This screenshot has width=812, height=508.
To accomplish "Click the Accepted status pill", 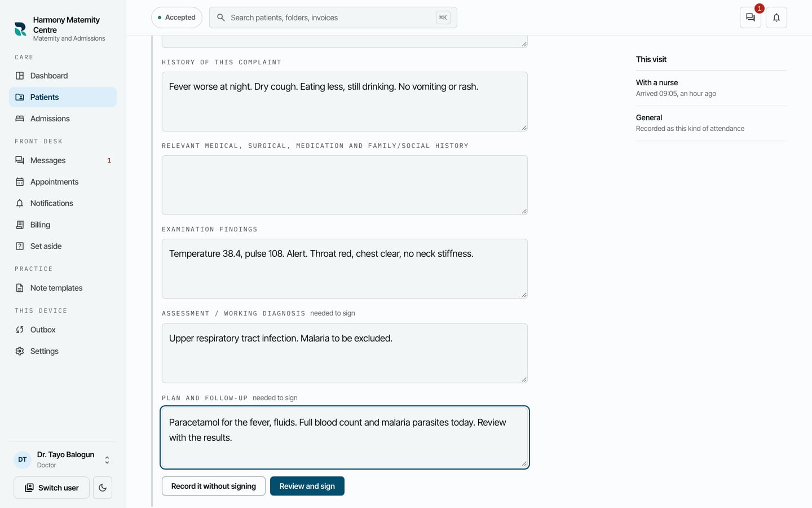I will click(176, 17).
